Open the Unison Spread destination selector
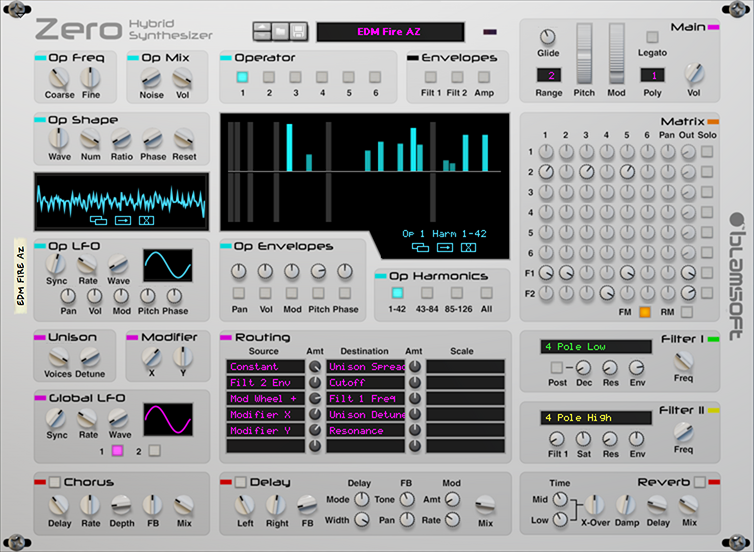The width and height of the screenshot is (754, 552). pos(365,367)
